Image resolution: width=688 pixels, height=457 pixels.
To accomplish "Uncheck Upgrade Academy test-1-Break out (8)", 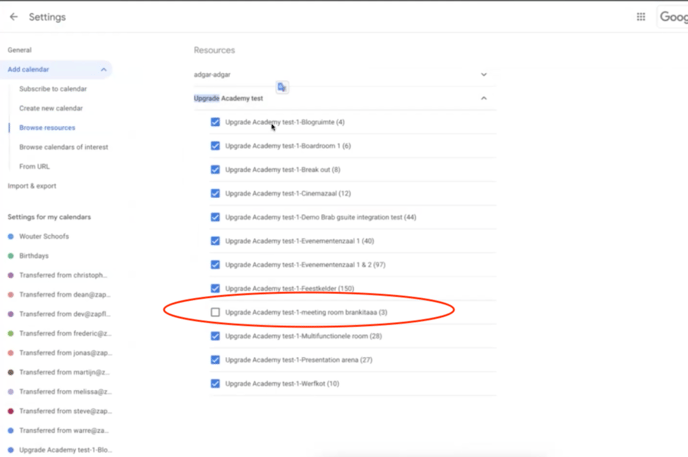I will pos(215,169).
